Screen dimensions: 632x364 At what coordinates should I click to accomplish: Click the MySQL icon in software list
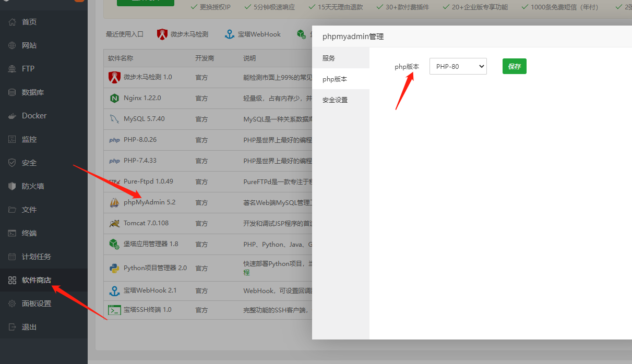[114, 119]
